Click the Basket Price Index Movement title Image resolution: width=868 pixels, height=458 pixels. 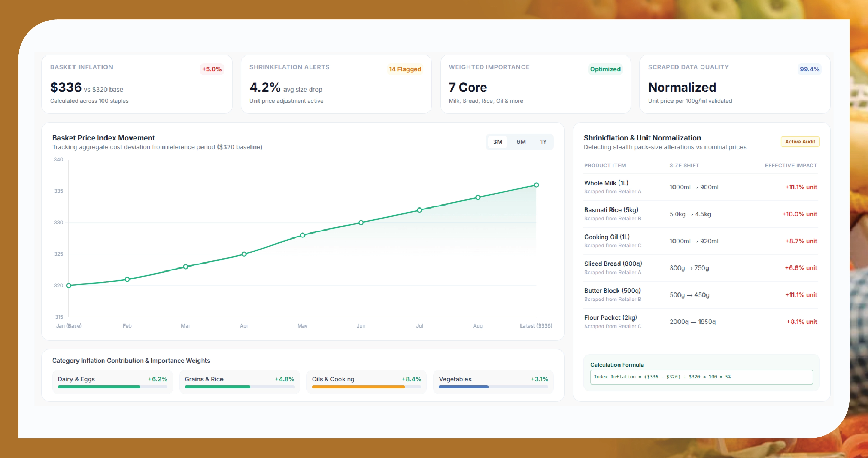103,138
